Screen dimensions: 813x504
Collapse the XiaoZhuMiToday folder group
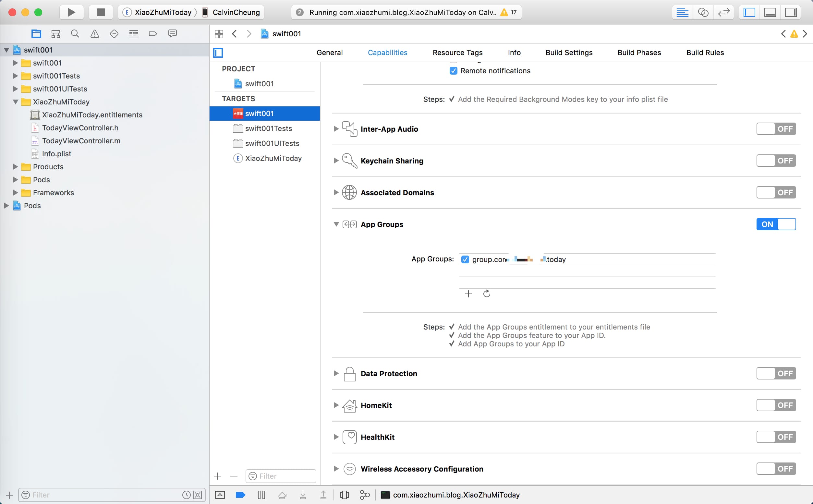(15, 102)
